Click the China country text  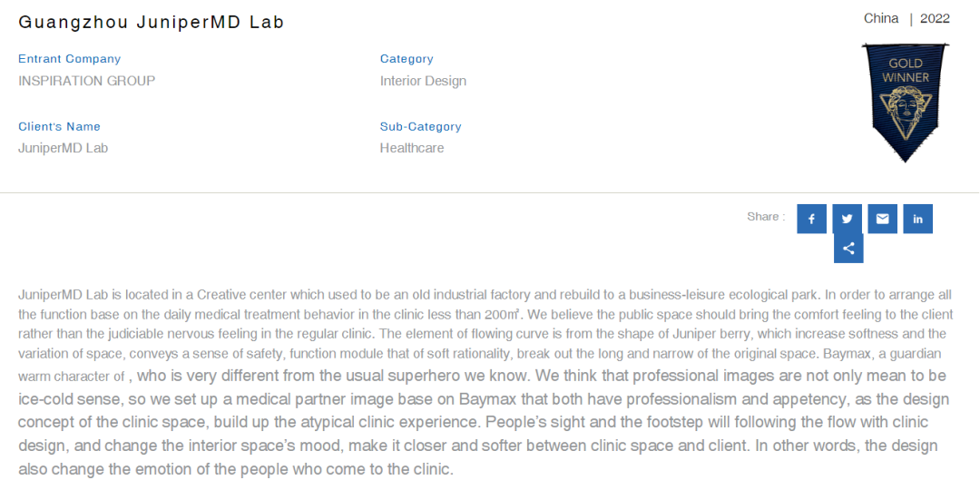click(880, 18)
